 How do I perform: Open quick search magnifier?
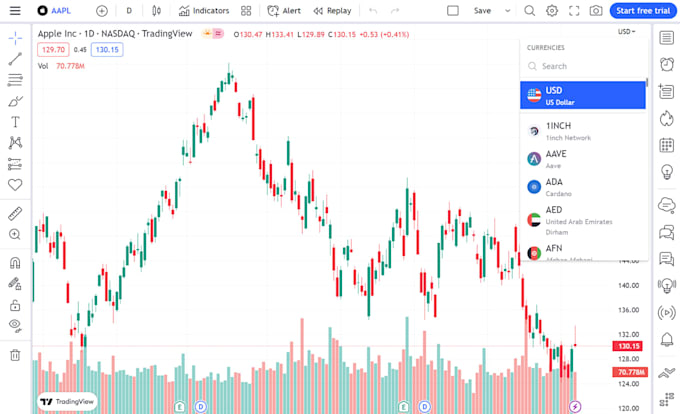(x=530, y=10)
